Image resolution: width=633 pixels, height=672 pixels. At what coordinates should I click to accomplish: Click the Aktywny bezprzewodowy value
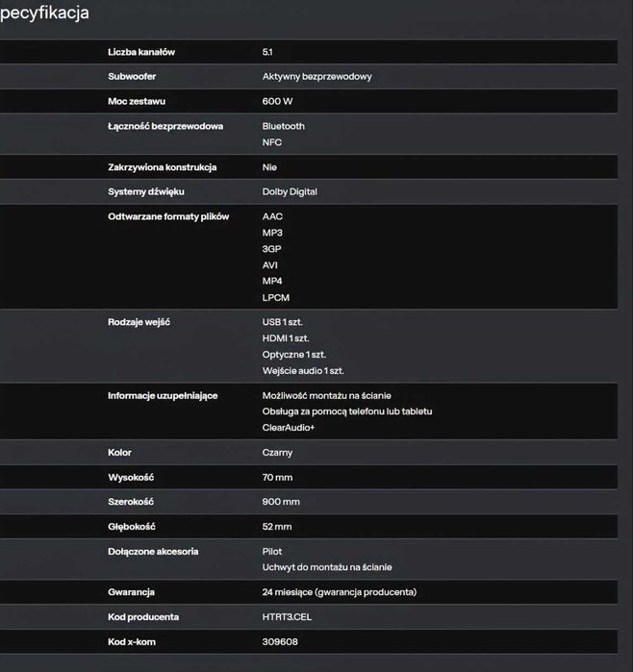(316, 77)
